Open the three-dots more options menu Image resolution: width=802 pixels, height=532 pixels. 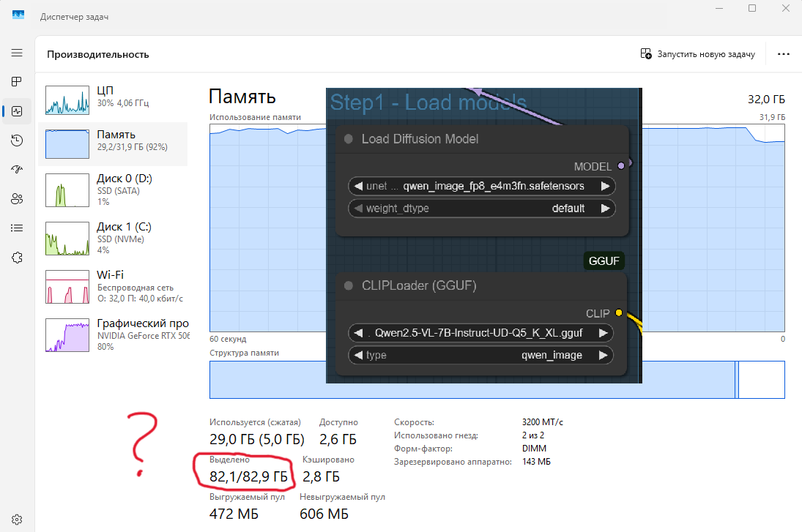(783, 54)
